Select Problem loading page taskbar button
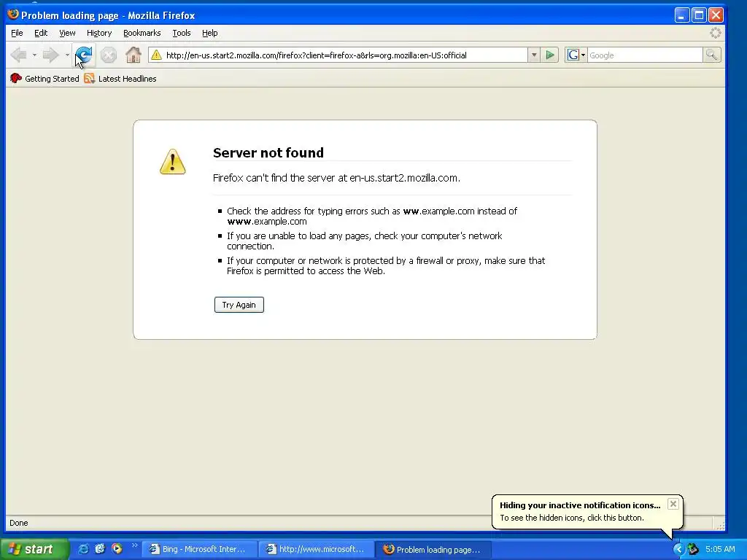Image resolution: width=747 pixels, height=560 pixels. (x=433, y=550)
